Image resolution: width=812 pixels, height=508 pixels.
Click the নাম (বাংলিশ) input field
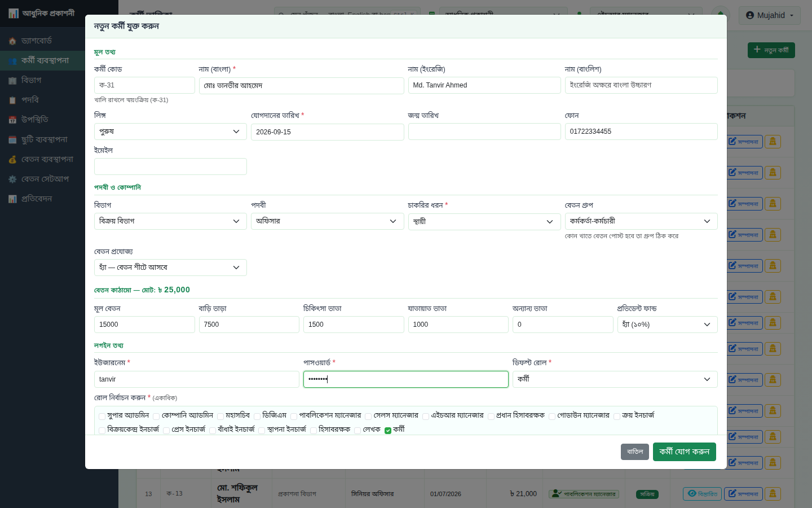click(641, 85)
